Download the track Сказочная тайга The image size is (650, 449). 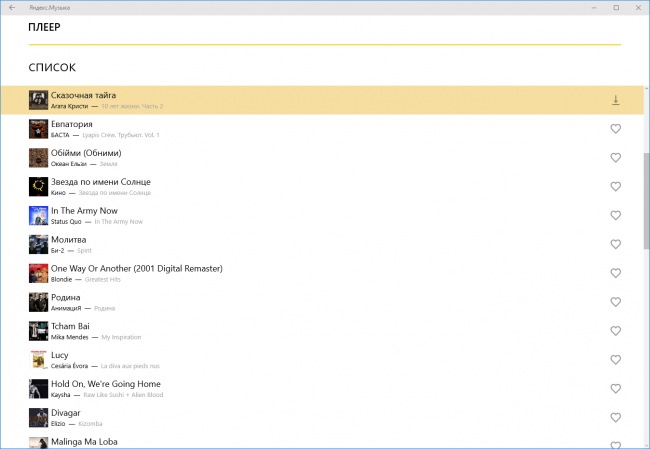(616, 100)
